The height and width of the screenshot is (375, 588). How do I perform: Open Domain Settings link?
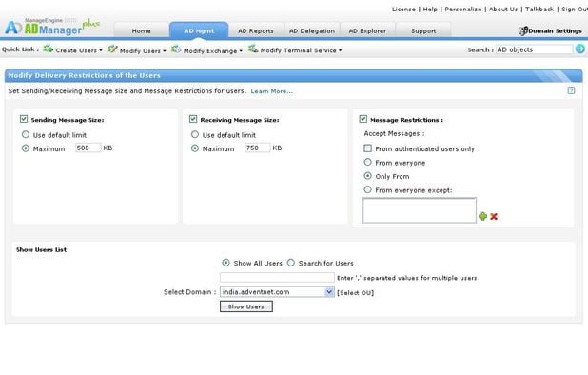tap(555, 30)
